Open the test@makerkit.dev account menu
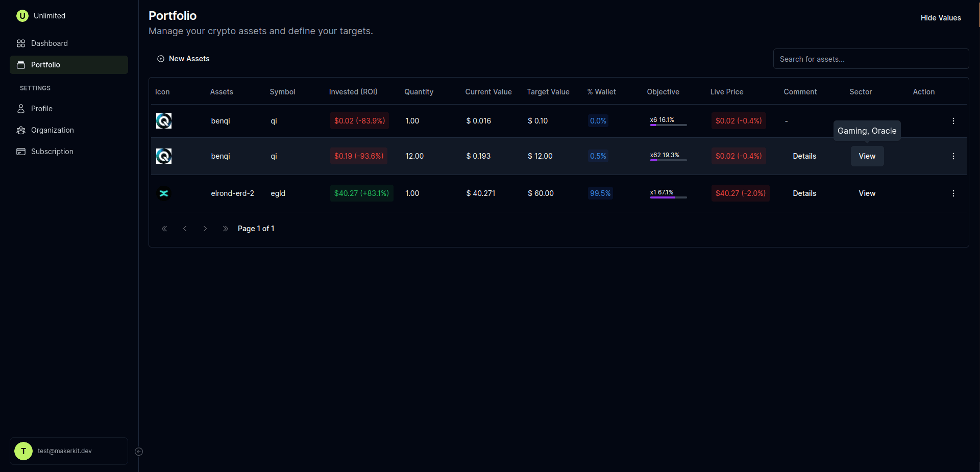Viewport: 980px width, 472px height. click(x=69, y=451)
